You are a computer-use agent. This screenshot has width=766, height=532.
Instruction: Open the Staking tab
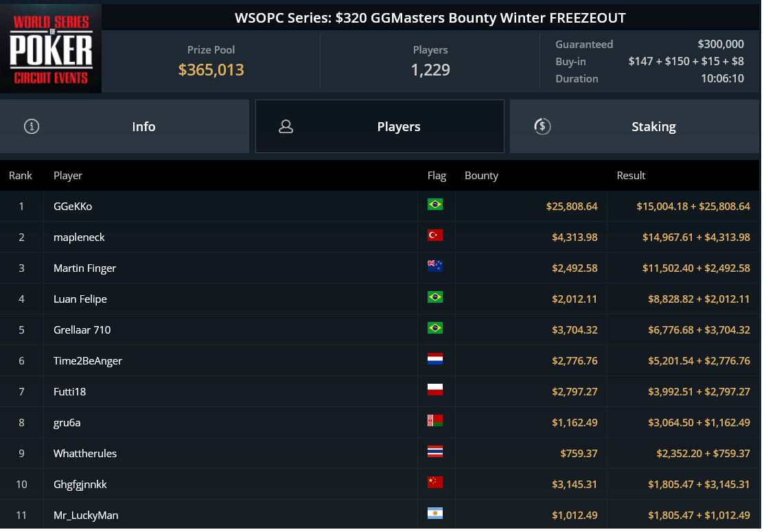tap(635, 126)
